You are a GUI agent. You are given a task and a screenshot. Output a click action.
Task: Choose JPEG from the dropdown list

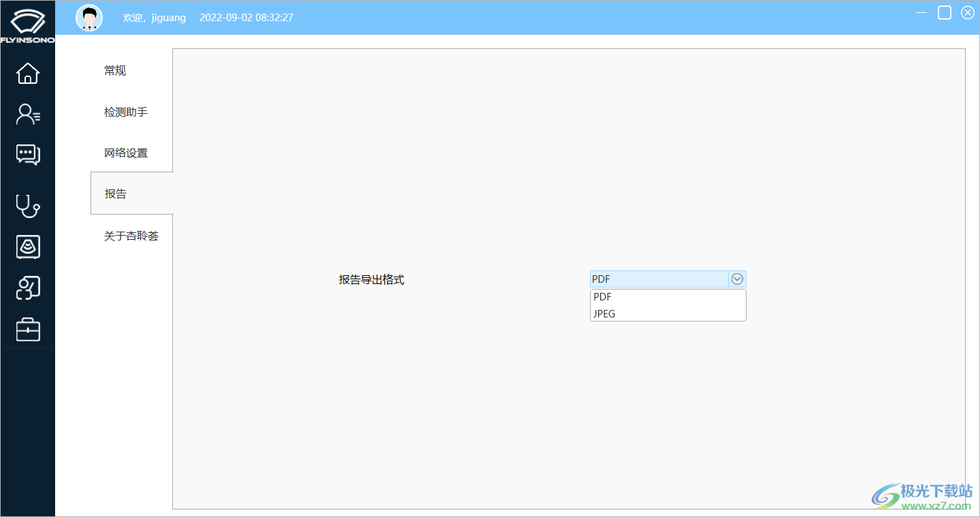668,313
